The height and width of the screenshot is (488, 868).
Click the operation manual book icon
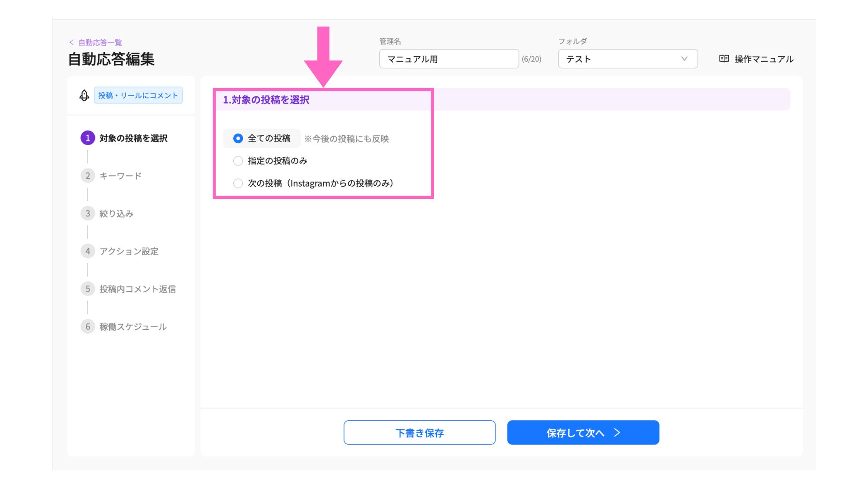[724, 59]
